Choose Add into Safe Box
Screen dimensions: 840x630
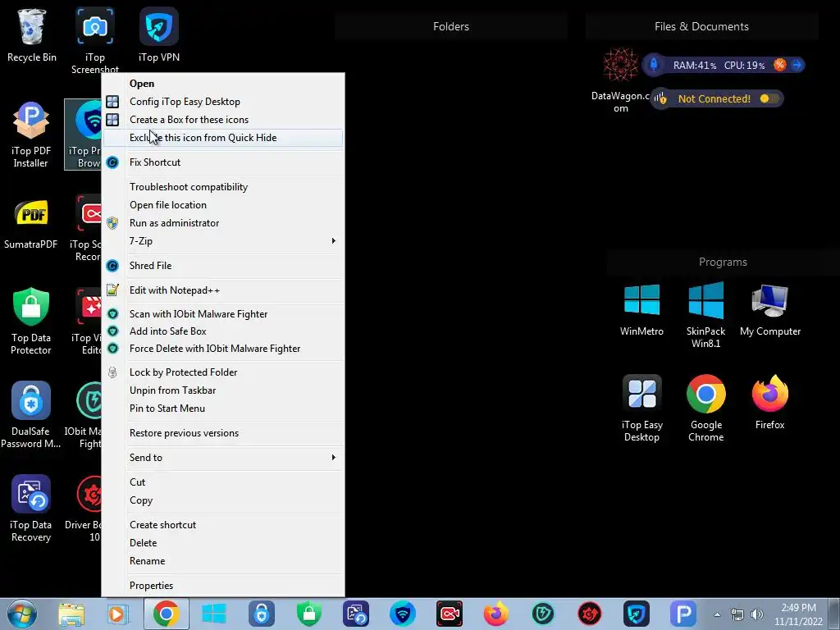[x=223, y=331]
